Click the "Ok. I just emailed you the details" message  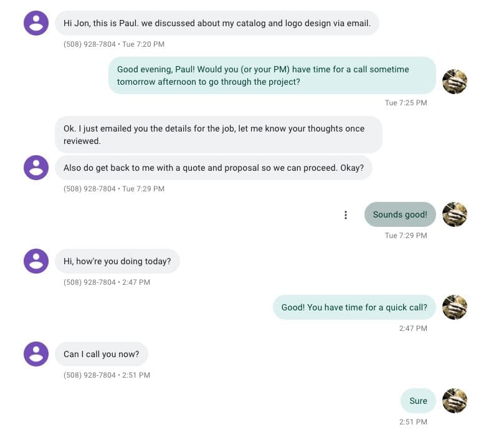(x=218, y=135)
